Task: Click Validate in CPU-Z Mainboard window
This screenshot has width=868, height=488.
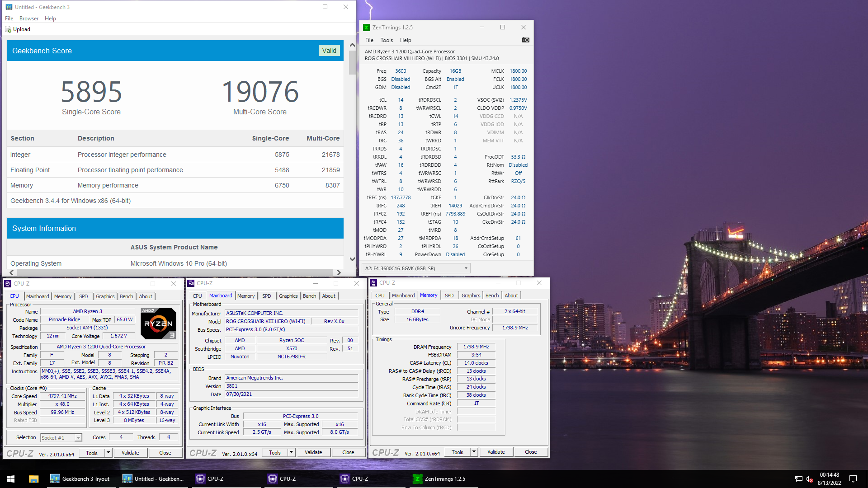Action: [x=313, y=452]
